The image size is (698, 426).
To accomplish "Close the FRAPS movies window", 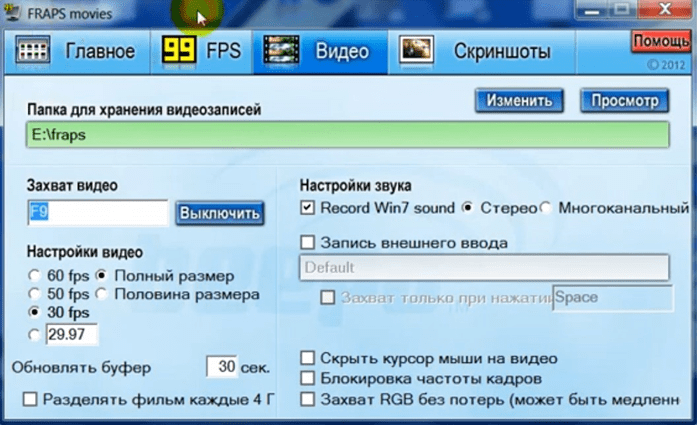I will click(x=666, y=10).
